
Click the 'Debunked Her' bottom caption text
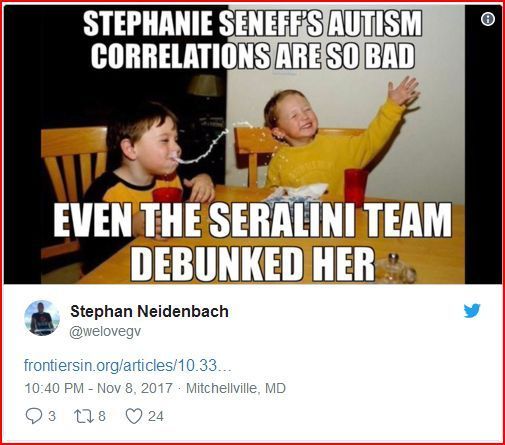252,264
